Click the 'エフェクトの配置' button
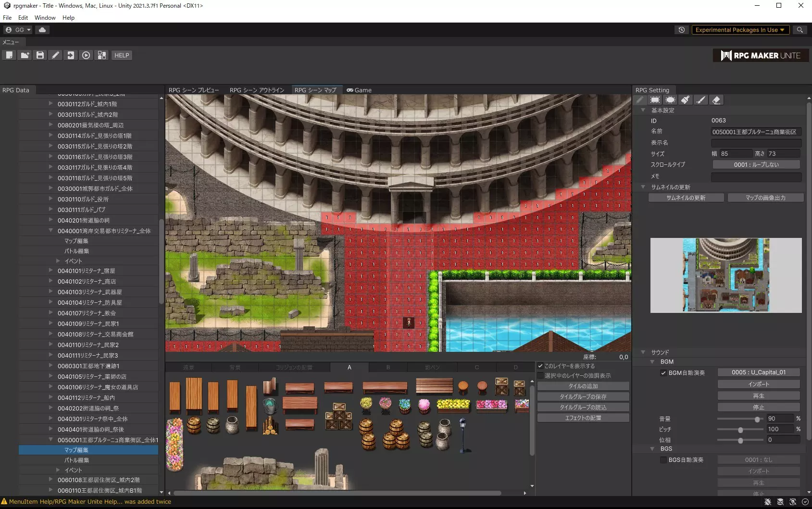Screen dimensions: 812x509 click(583, 418)
